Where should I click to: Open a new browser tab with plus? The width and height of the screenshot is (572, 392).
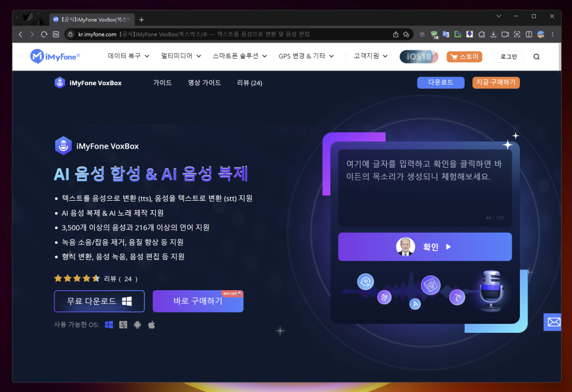[142, 20]
